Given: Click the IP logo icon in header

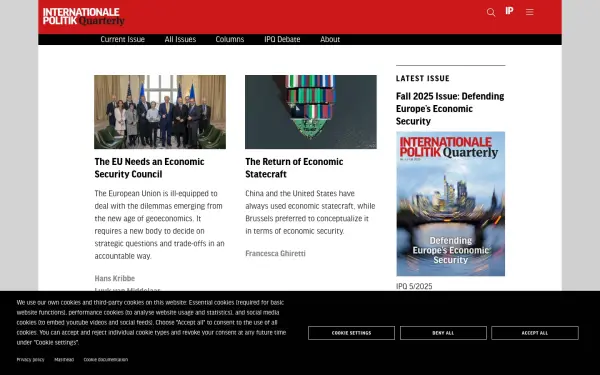Looking at the screenshot, I should coord(509,11).
